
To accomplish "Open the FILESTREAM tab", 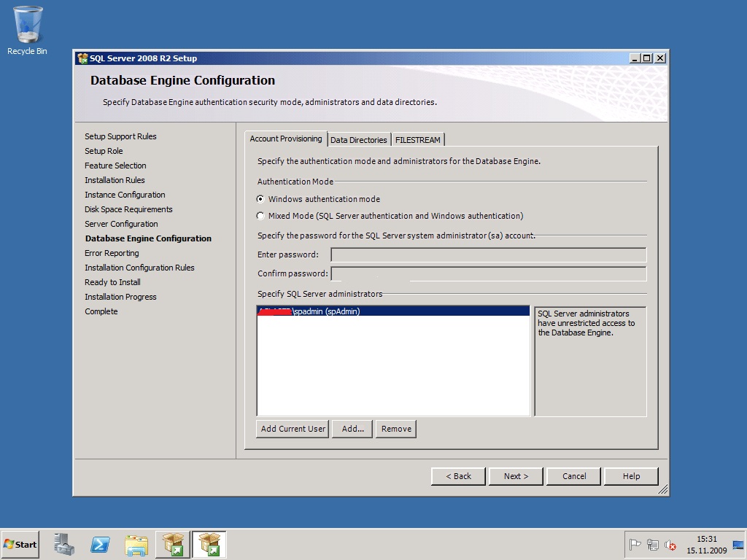I will tap(418, 139).
